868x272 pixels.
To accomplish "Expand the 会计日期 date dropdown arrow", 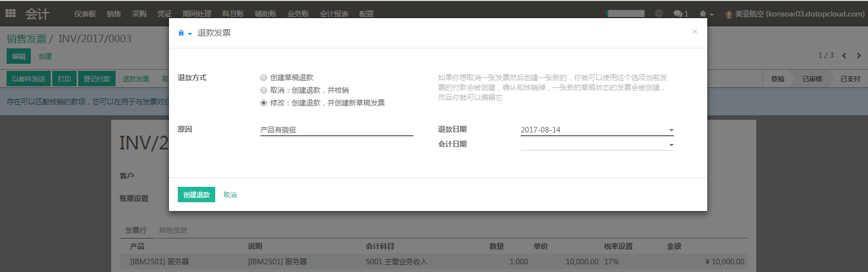I will [671, 145].
